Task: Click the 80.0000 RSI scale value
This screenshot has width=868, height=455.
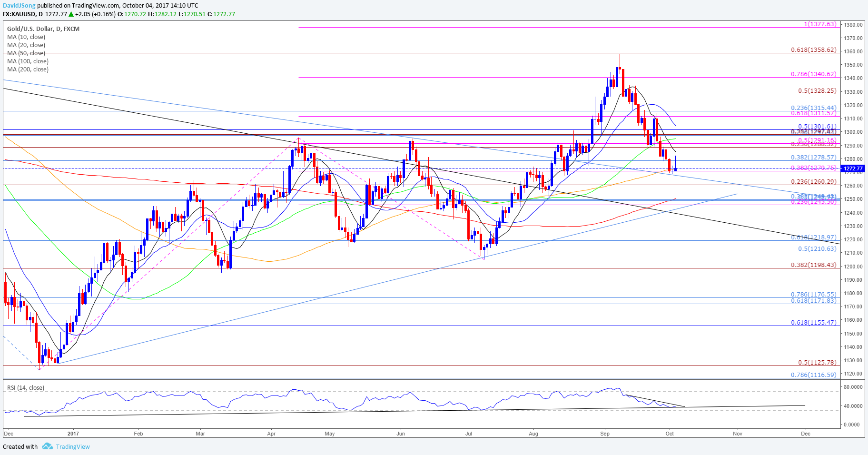Action: [854, 387]
